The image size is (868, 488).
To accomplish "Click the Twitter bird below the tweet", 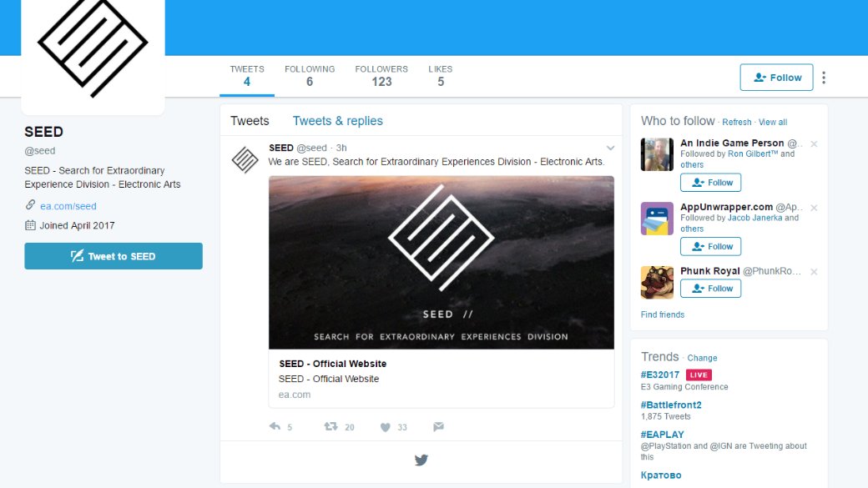I will pos(421,460).
